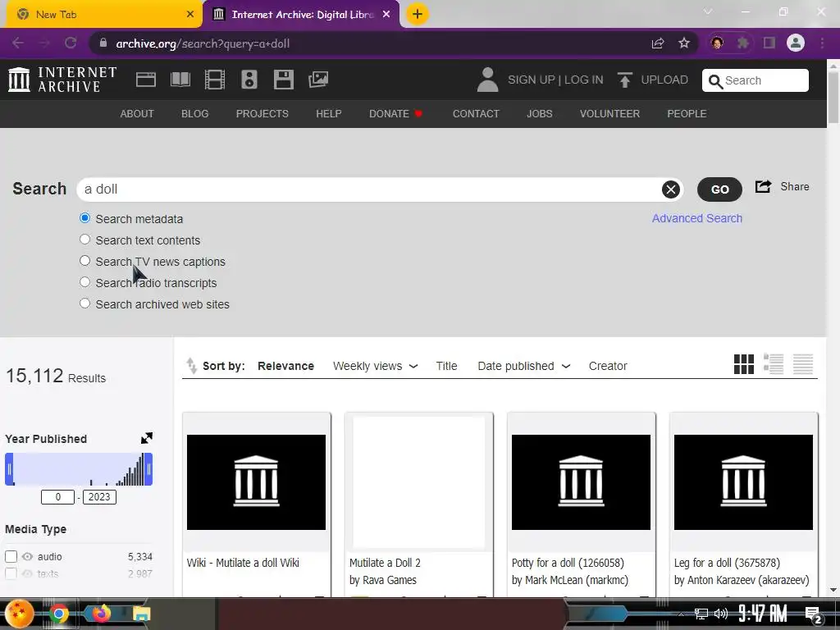Viewport: 840px width, 630px height.
Task: Select Search archived web sites option
Action: [84, 304]
